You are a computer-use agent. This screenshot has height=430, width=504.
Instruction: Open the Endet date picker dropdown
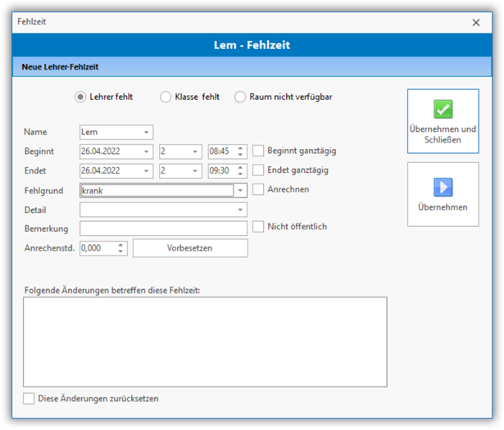146,171
